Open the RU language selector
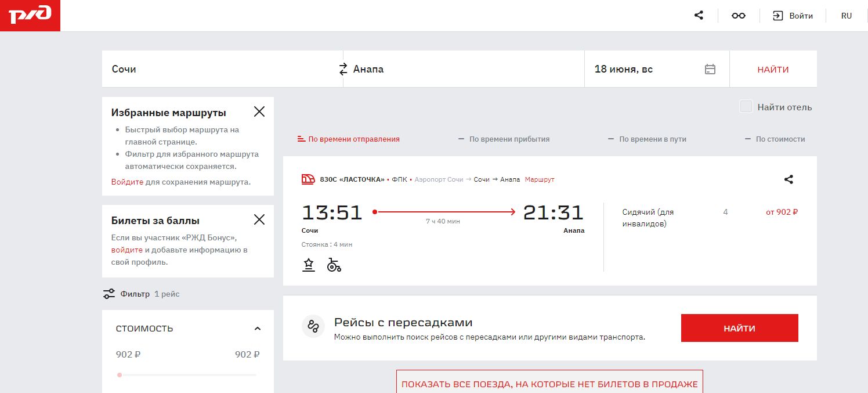Image resolution: width=868 pixels, height=393 pixels. (x=847, y=16)
